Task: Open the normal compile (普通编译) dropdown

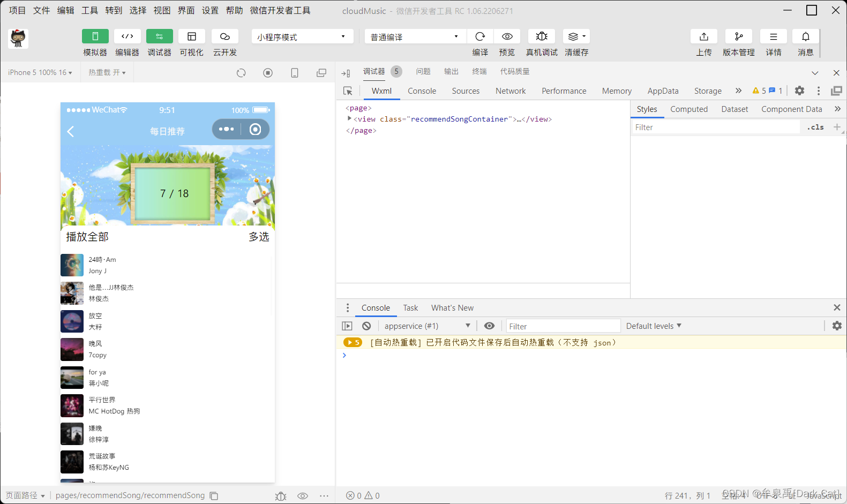Action: [x=416, y=36]
